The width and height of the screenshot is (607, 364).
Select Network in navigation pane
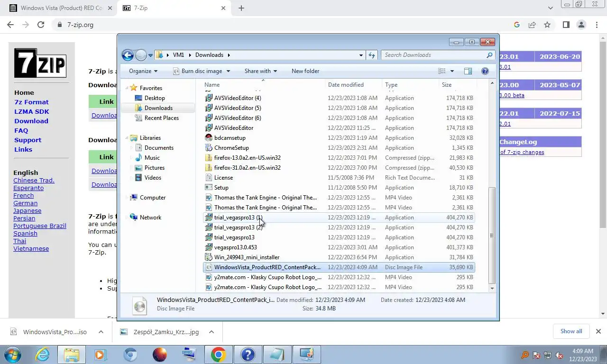point(150,218)
